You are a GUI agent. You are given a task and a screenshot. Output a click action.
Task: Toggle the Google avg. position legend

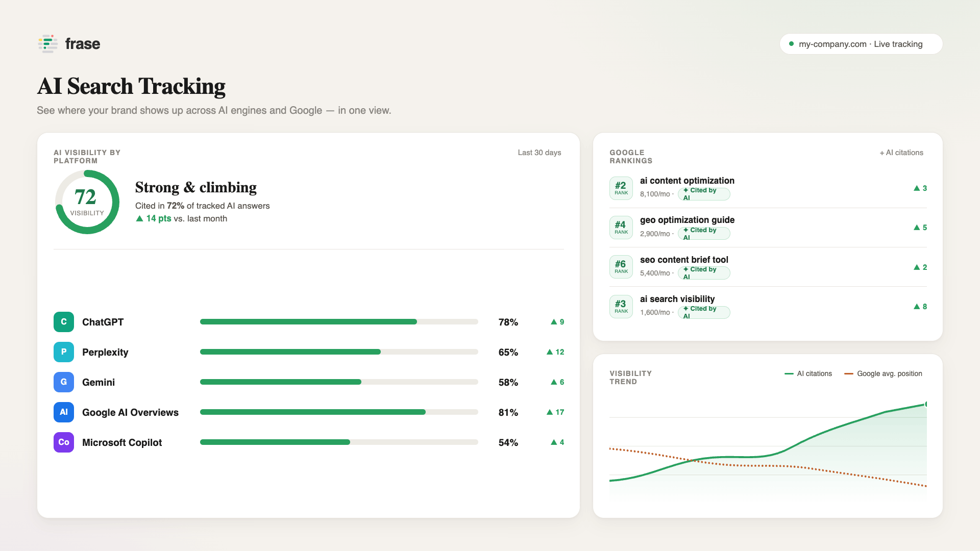pyautogui.click(x=884, y=373)
